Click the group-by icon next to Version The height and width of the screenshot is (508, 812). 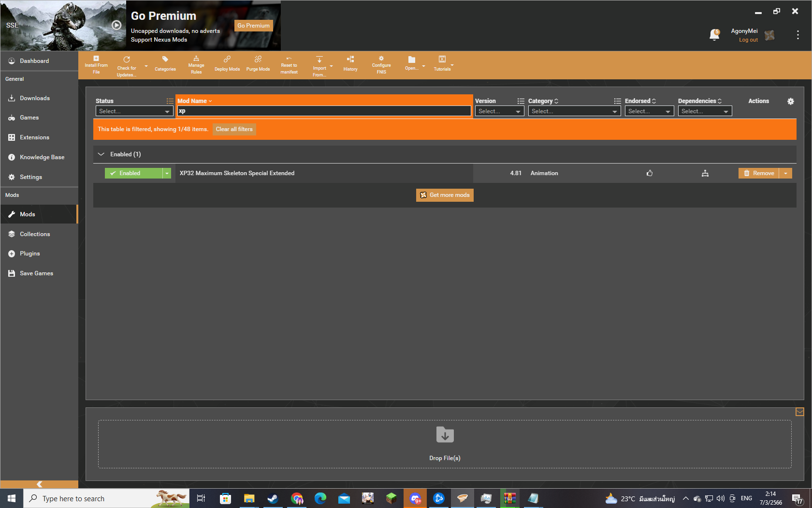coord(521,101)
